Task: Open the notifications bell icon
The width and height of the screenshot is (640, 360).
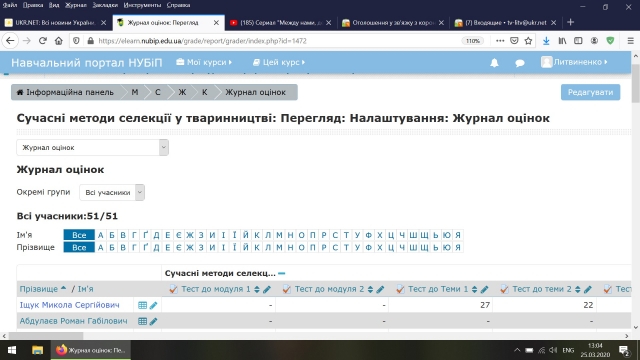Action: coord(494,62)
